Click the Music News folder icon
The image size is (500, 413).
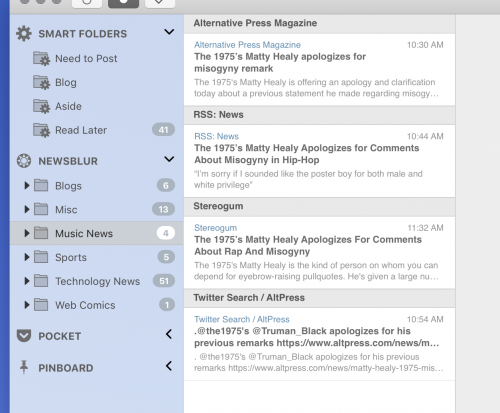point(41,233)
